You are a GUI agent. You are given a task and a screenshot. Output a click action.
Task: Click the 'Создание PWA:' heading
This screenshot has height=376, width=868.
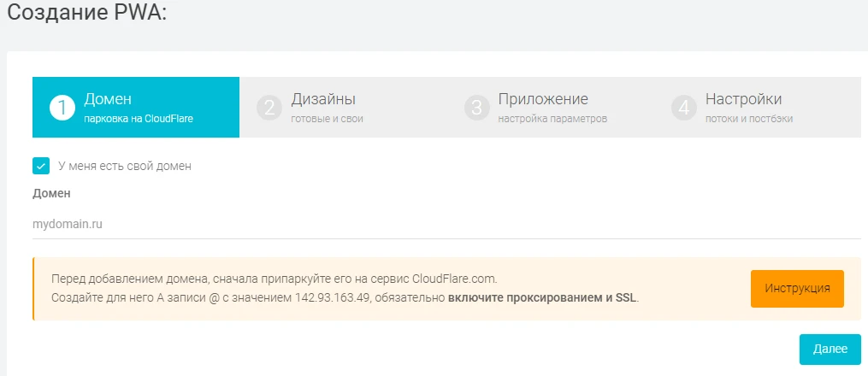coord(87,13)
